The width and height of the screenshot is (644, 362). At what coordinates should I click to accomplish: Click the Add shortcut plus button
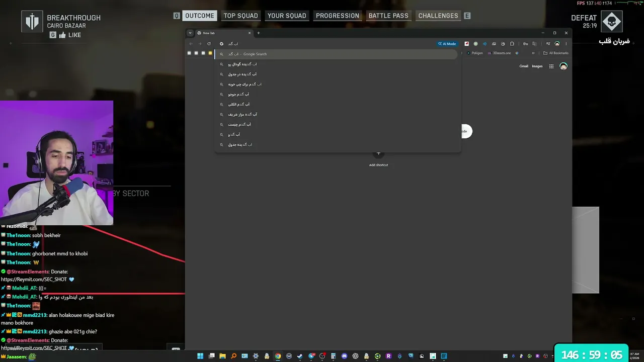coord(378,154)
